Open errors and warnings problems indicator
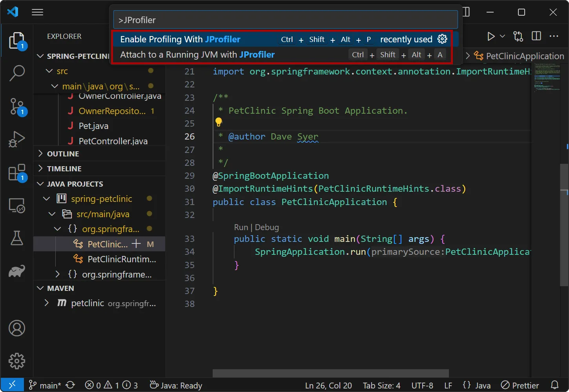This screenshot has width=569, height=392. pos(111,385)
